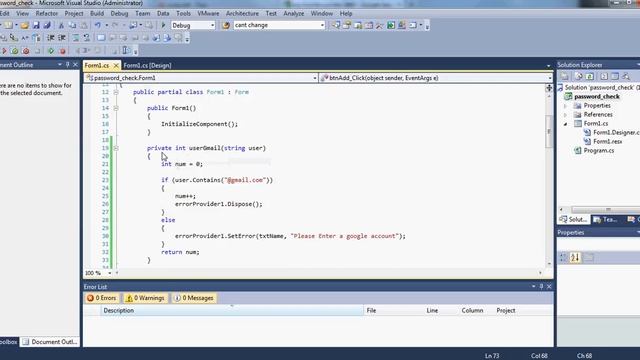The height and width of the screenshot is (360, 640).
Task: Click View Designer icon in Solution Explorer
Action: click(x=615, y=76)
